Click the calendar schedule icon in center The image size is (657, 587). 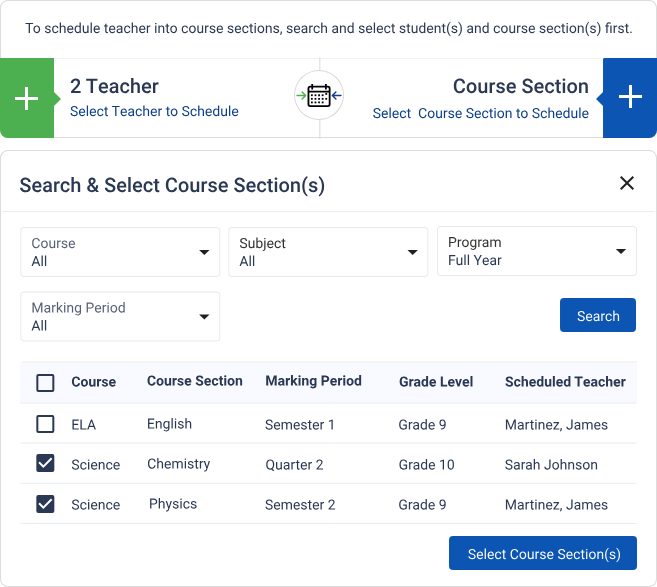tap(319, 96)
